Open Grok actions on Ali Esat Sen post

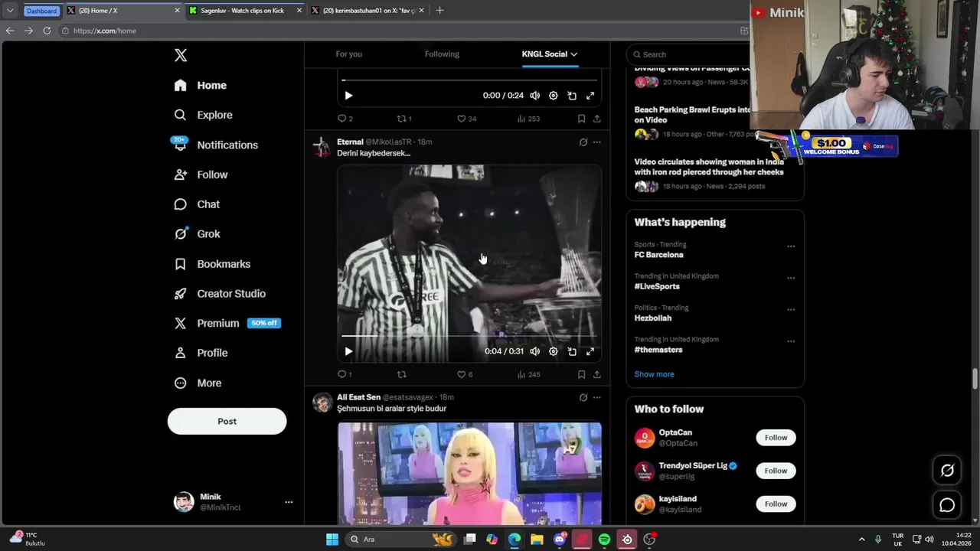[x=583, y=397]
